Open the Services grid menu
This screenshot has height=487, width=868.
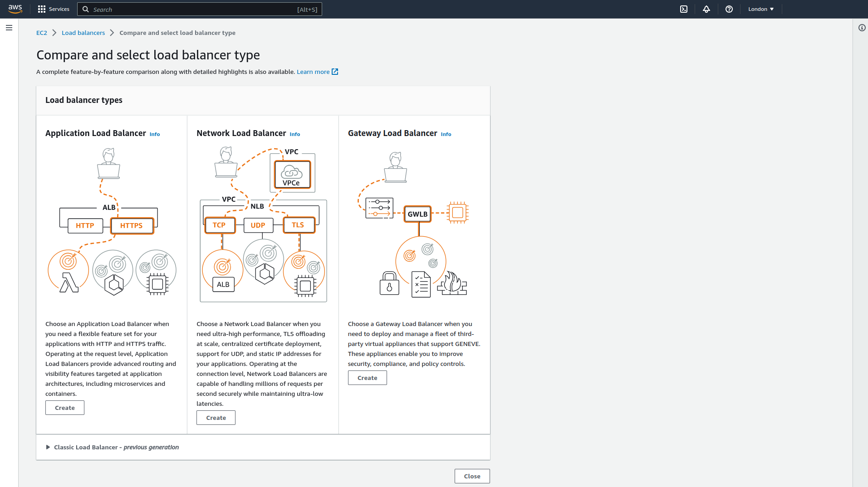[42, 9]
